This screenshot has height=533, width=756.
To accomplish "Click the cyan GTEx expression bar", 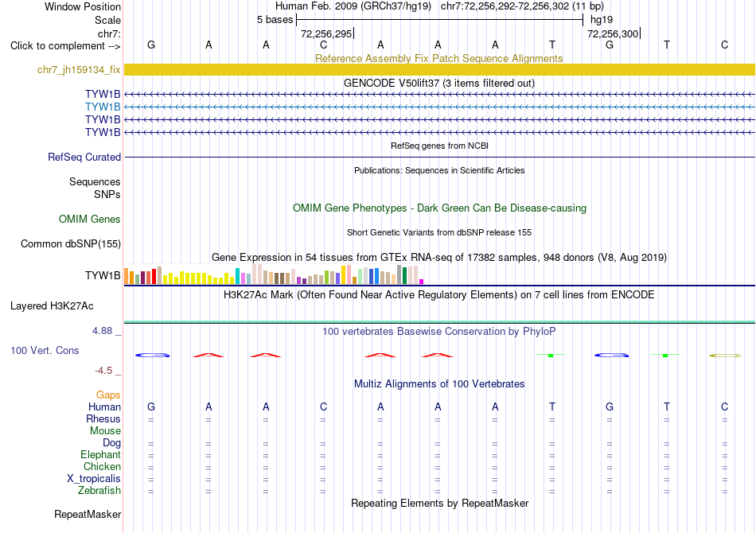I will [237, 276].
